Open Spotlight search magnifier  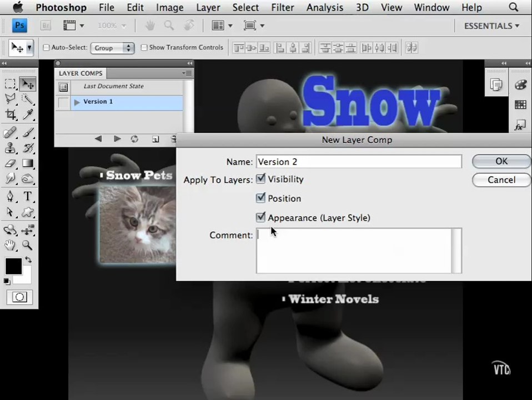[x=514, y=7]
